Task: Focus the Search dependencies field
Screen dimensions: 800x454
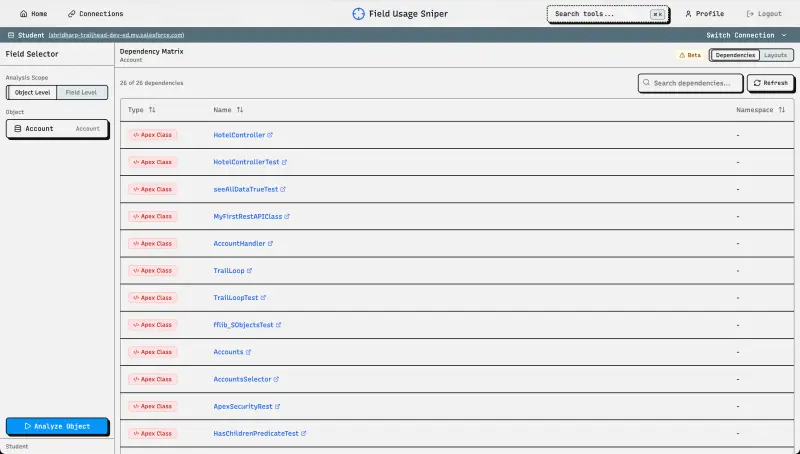Action: tap(690, 83)
